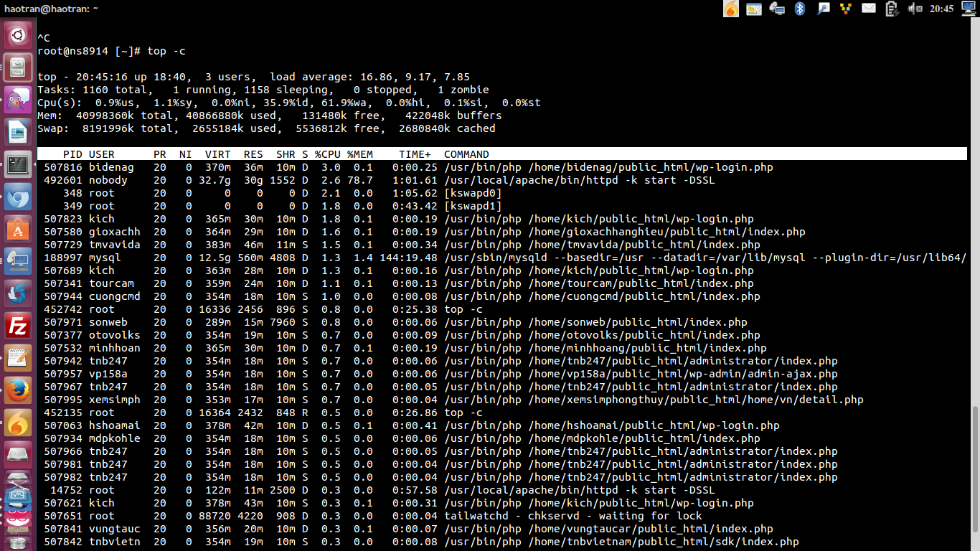The width and height of the screenshot is (980, 551).
Task: Click the mysqld process line
Action: 502,258
